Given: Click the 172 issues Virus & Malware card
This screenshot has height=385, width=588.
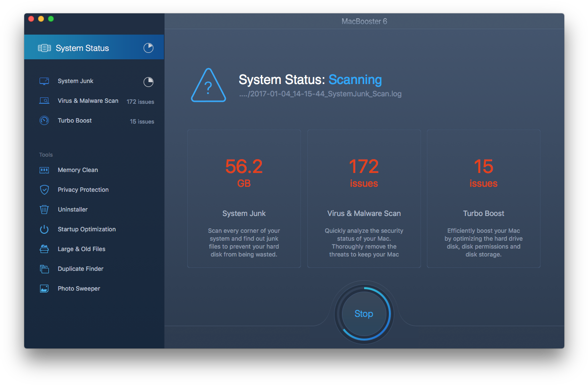Looking at the screenshot, I should (364, 199).
